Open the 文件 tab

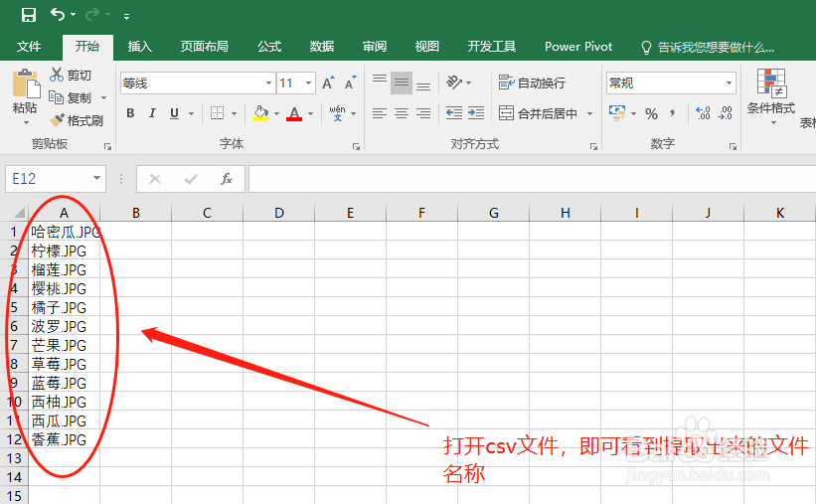coord(29,47)
